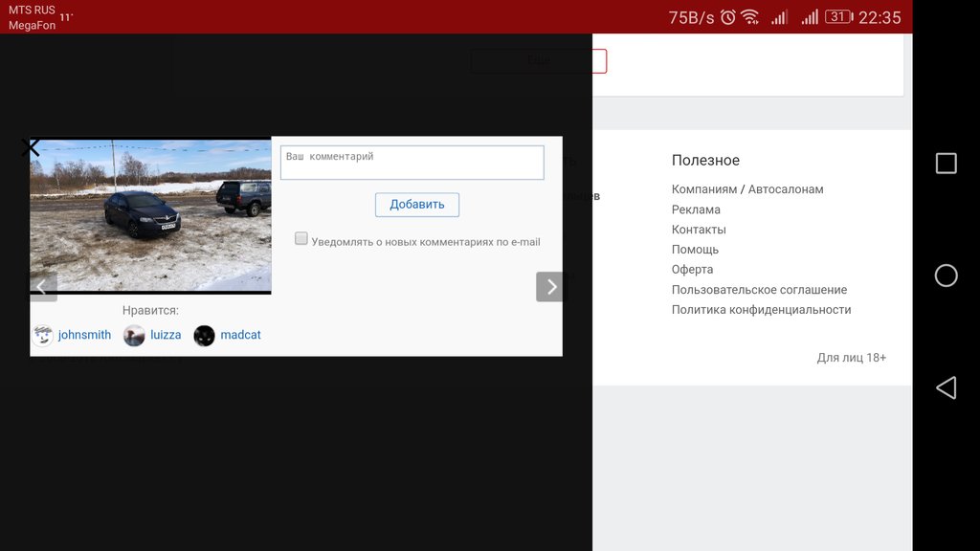Open Компаниям / Автосалонам link
This screenshot has height=551, width=980.
pyautogui.click(x=747, y=189)
